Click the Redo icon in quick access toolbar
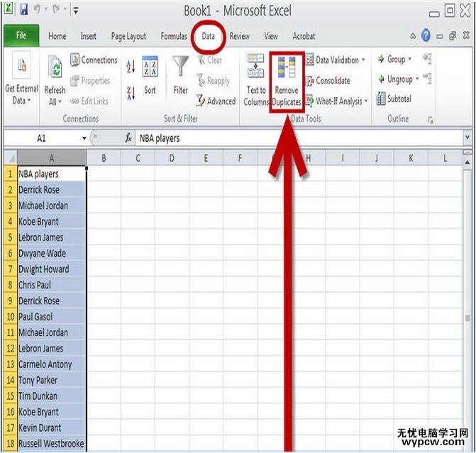The image size is (476, 453). click(x=56, y=10)
